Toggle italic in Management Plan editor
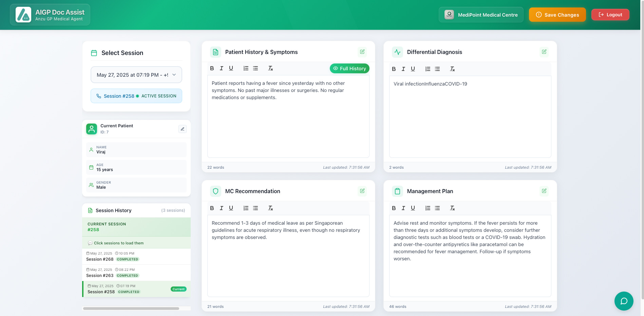644x316 pixels. pos(403,208)
